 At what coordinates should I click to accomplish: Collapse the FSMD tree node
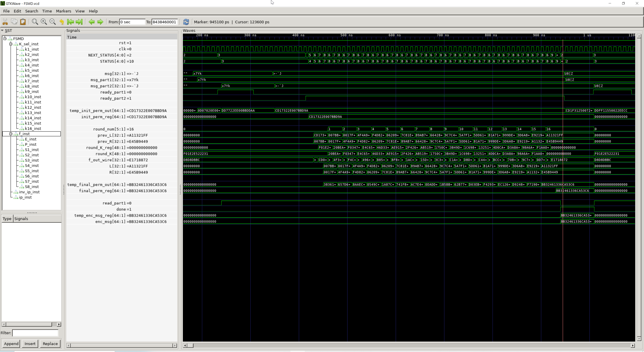tap(5, 39)
